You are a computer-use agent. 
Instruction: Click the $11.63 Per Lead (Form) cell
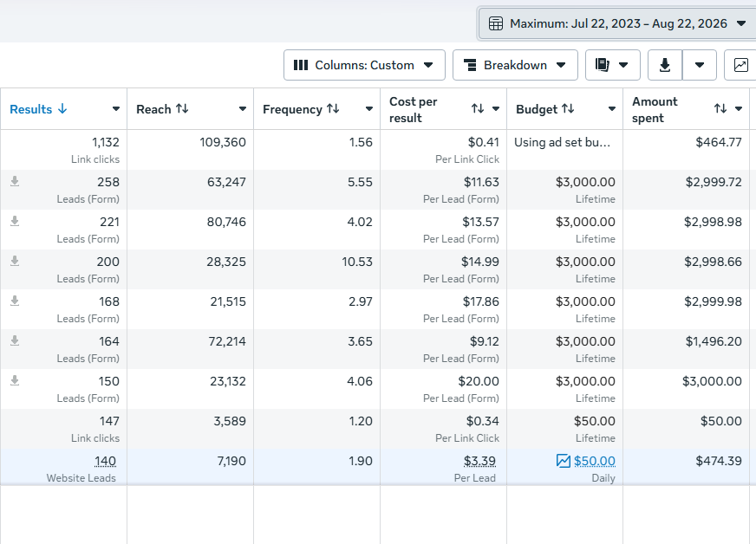[444, 190]
